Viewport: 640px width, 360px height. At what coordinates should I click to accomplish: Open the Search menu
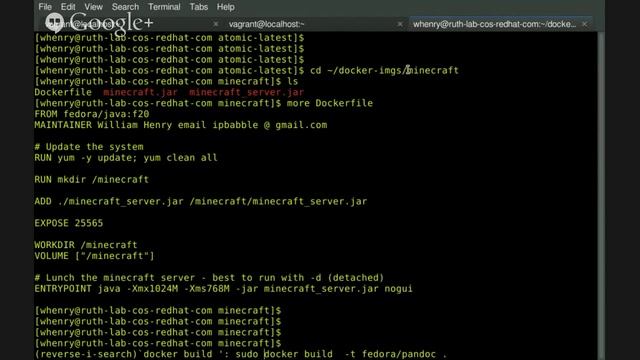point(125,7)
